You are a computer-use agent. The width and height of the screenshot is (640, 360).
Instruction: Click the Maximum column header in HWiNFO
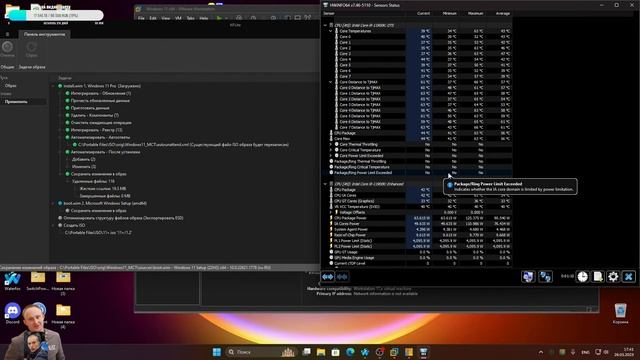point(476,13)
